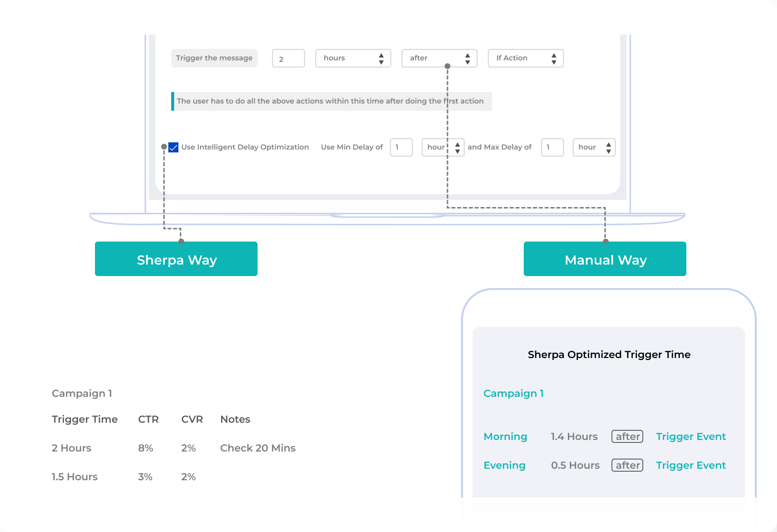This screenshot has width=777, height=532.
Task: Click the '1.5 Hours' trigger time cell
Action: click(74, 477)
